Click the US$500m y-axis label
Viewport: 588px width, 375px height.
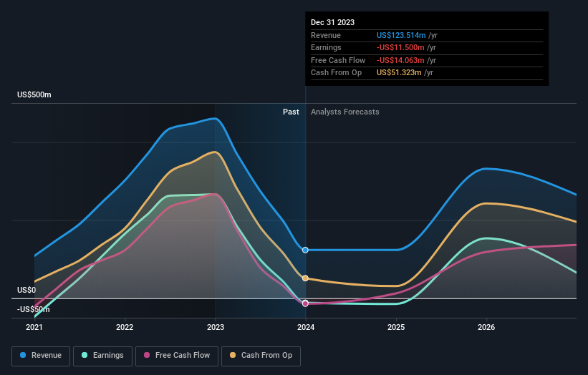pyautogui.click(x=34, y=94)
